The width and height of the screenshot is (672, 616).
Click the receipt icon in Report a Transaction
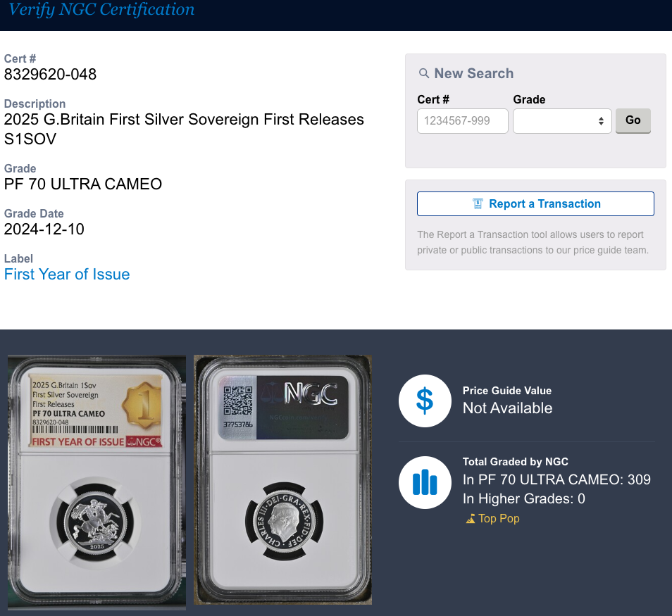pyautogui.click(x=478, y=204)
